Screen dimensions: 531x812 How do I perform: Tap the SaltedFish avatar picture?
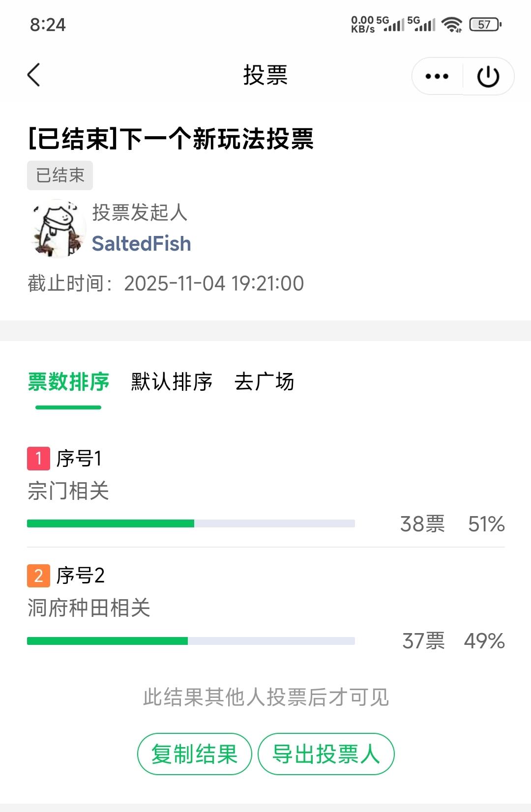pos(58,229)
